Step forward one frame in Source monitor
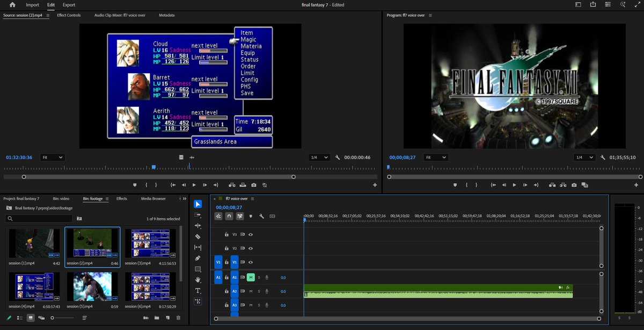This screenshot has height=330, width=644. coord(205,185)
